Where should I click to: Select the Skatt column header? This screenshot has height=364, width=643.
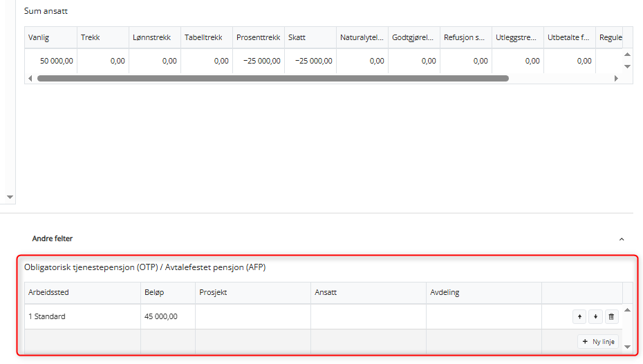point(310,38)
